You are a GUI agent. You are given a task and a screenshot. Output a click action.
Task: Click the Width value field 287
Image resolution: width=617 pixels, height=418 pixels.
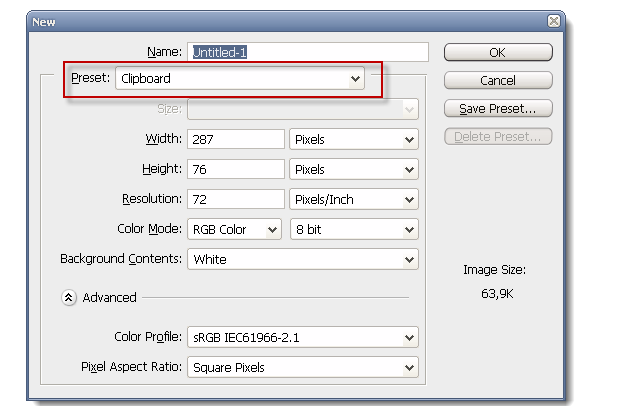[x=236, y=139]
